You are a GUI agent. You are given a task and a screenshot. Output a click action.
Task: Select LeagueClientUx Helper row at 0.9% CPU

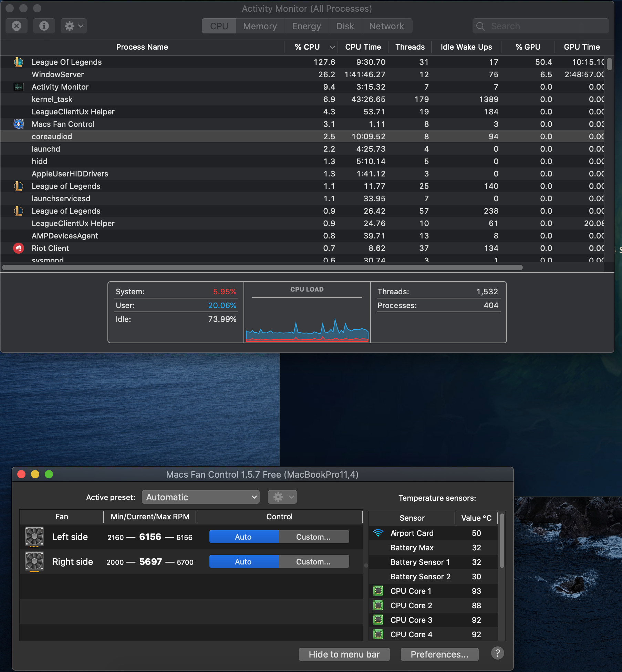302,223
